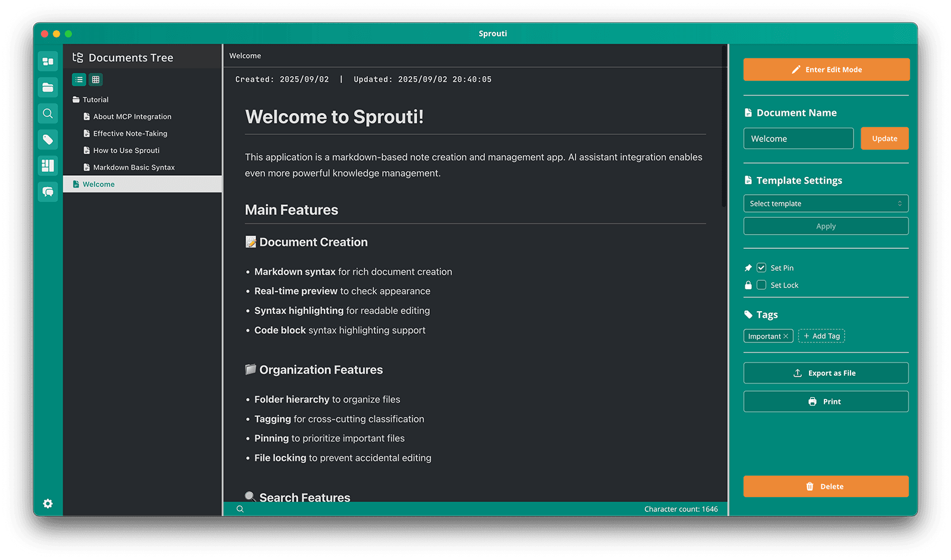Open the folder browser icon in sidebar
This screenshot has width=951, height=560.
point(48,87)
